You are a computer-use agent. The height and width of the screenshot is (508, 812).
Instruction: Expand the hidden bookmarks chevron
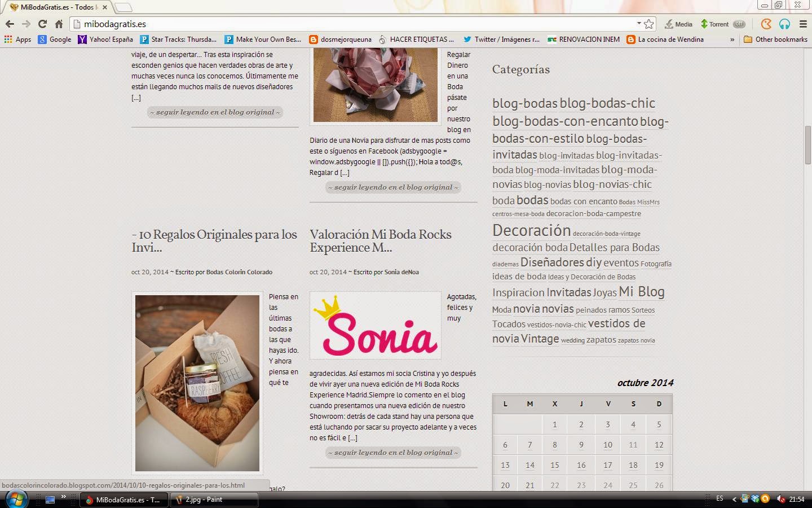(732, 40)
